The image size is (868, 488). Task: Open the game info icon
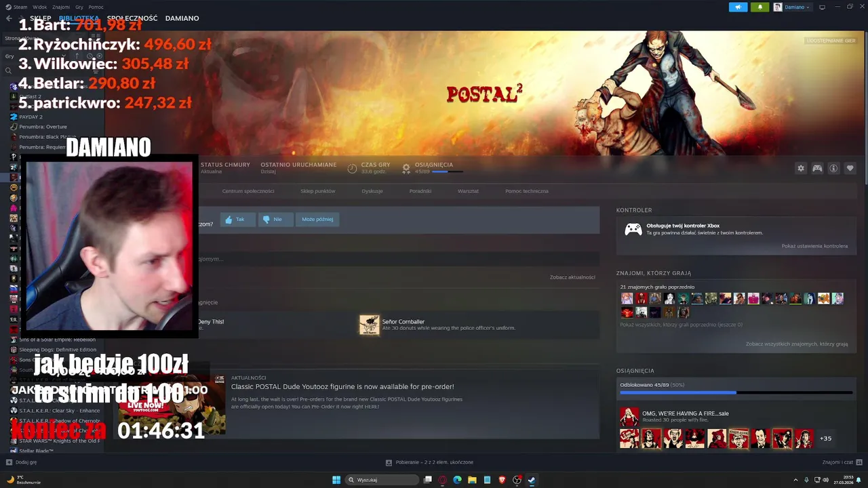tap(833, 168)
